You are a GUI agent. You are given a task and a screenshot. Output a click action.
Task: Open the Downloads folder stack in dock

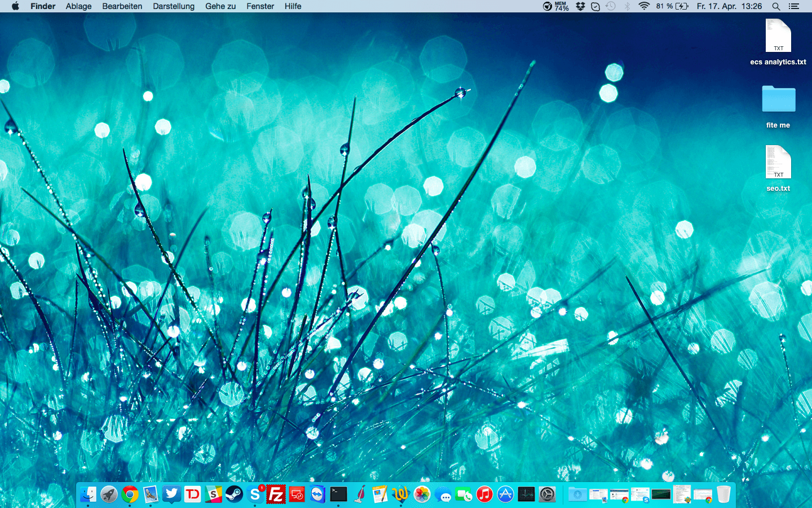[x=577, y=495]
